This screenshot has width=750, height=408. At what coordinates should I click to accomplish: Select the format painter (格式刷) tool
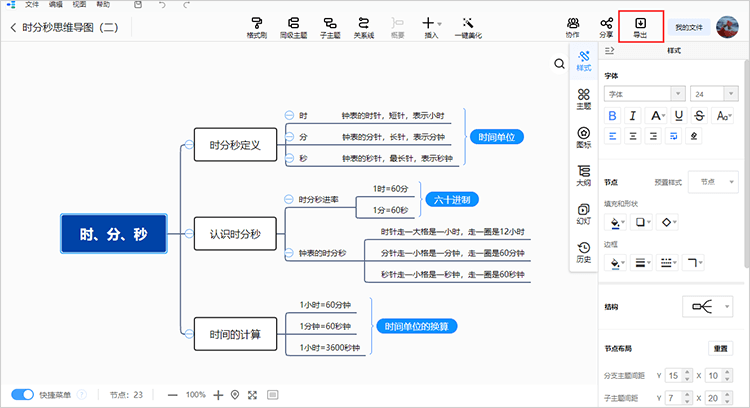[257, 27]
